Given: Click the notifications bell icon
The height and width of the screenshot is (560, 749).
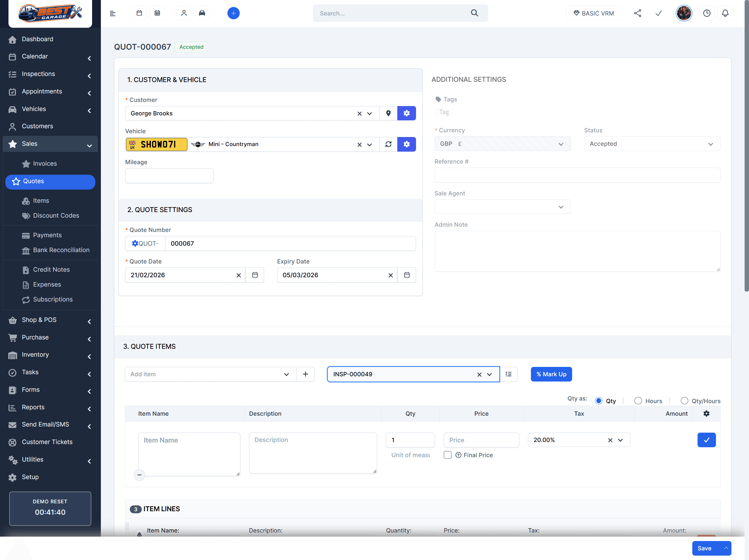Looking at the screenshot, I should point(725,13).
